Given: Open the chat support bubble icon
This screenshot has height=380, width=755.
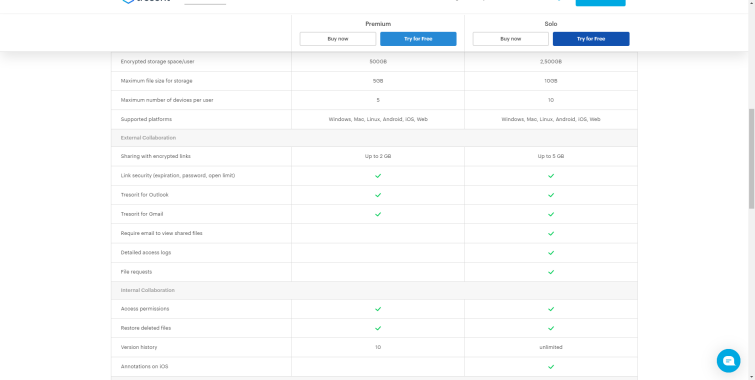Looking at the screenshot, I should click(728, 361).
